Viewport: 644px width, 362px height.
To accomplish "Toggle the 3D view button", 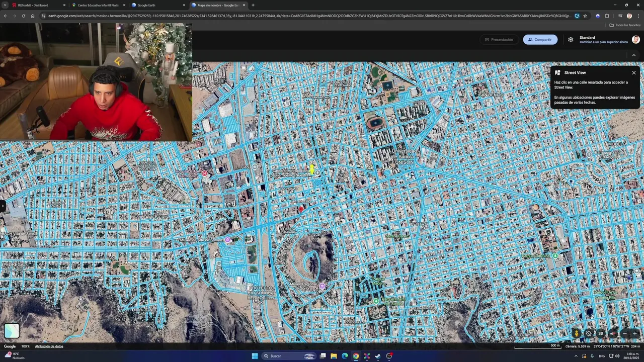I will pyautogui.click(x=600, y=333).
